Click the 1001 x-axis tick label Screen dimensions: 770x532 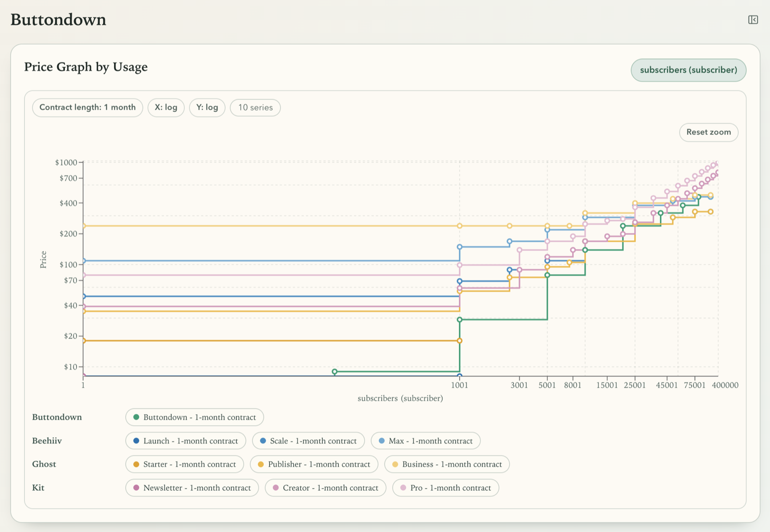pos(460,385)
